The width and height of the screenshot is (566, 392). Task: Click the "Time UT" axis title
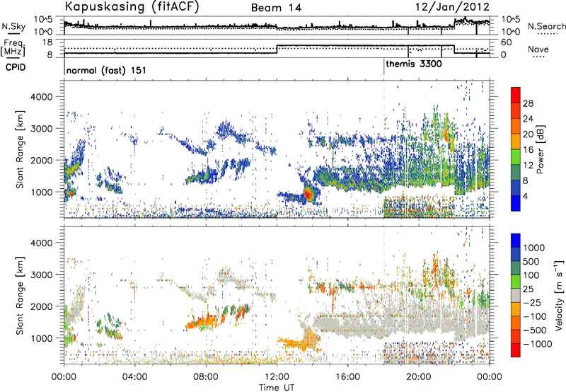(x=277, y=388)
